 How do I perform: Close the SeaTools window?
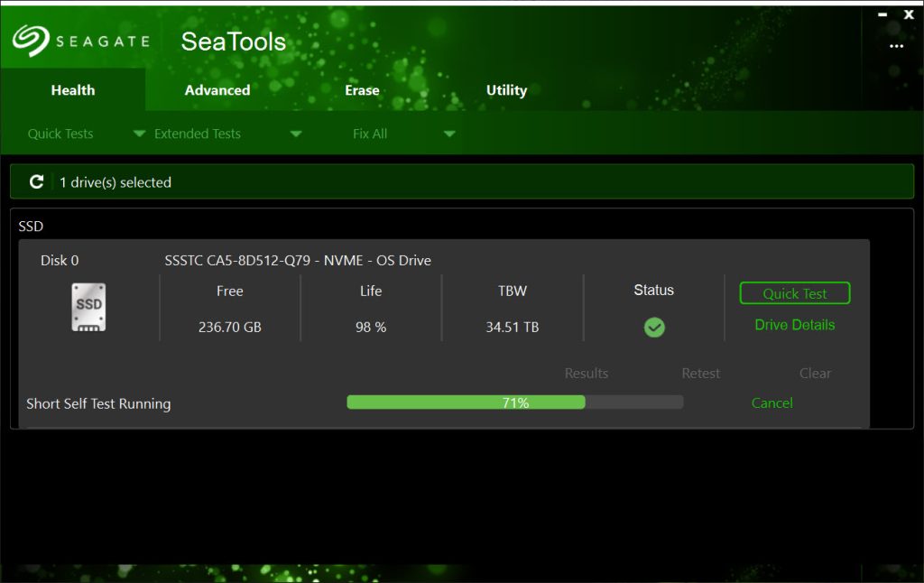point(909,14)
